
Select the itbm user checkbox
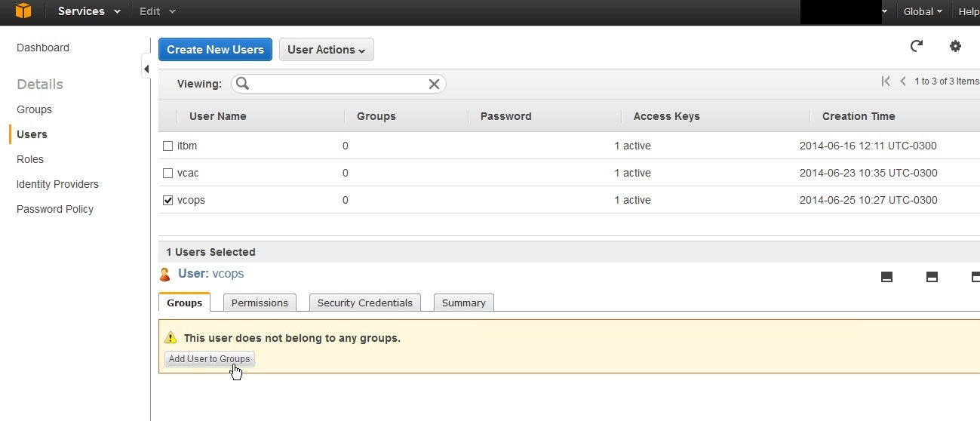(x=168, y=146)
